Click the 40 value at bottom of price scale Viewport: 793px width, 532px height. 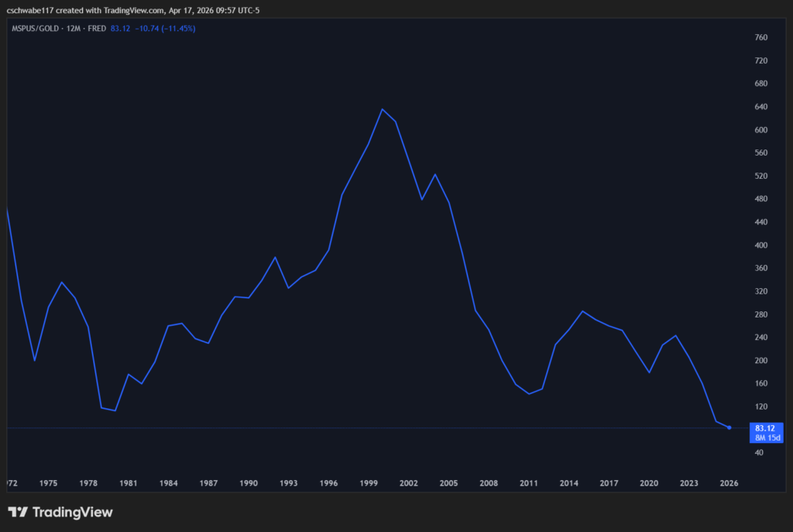pyautogui.click(x=759, y=451)
